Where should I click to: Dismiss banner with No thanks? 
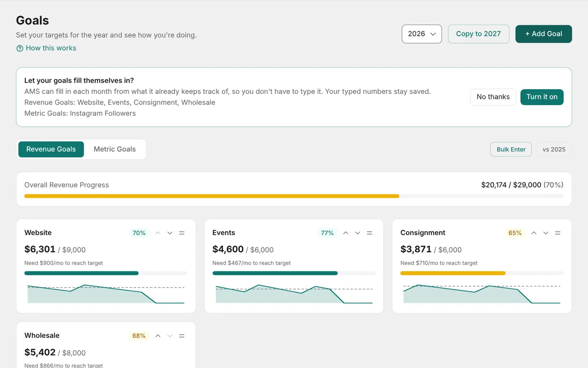click(493, 97)
